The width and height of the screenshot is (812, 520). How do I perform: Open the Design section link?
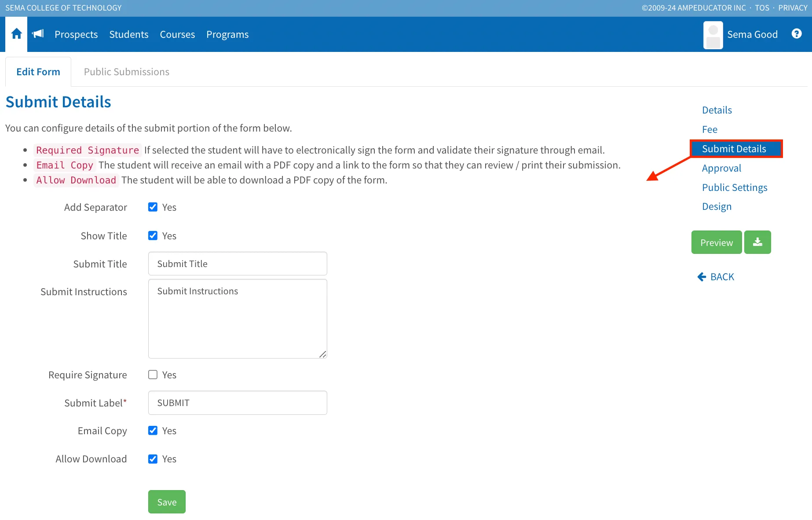tap(717, 206)
